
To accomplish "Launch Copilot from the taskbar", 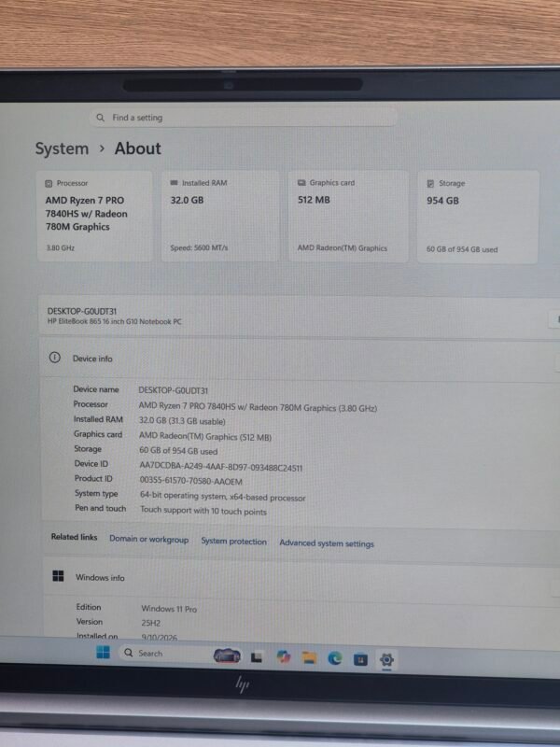I will tap(284, 657).
